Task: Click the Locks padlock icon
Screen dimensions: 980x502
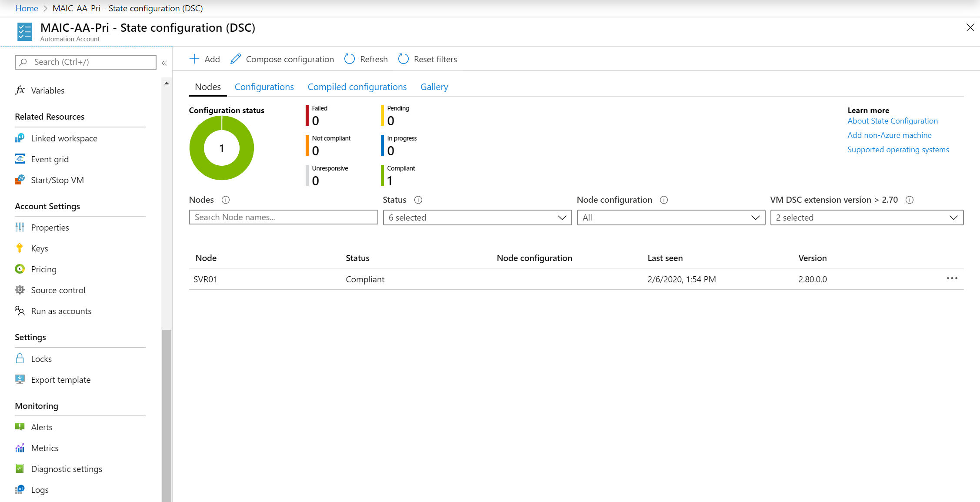Action: point(20,359)
